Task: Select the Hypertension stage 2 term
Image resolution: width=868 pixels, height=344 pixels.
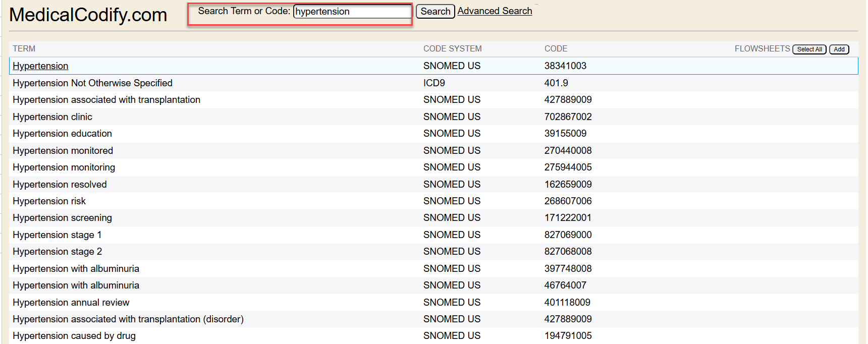Action: click(x=57, y=252)
